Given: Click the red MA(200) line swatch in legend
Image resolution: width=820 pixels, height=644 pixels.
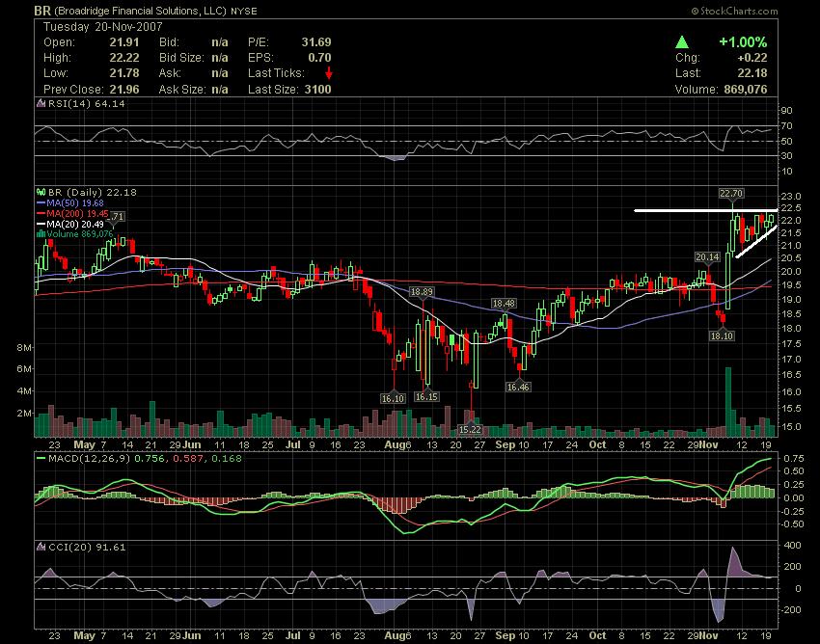Looking at the screenshot, I should 41,214.
